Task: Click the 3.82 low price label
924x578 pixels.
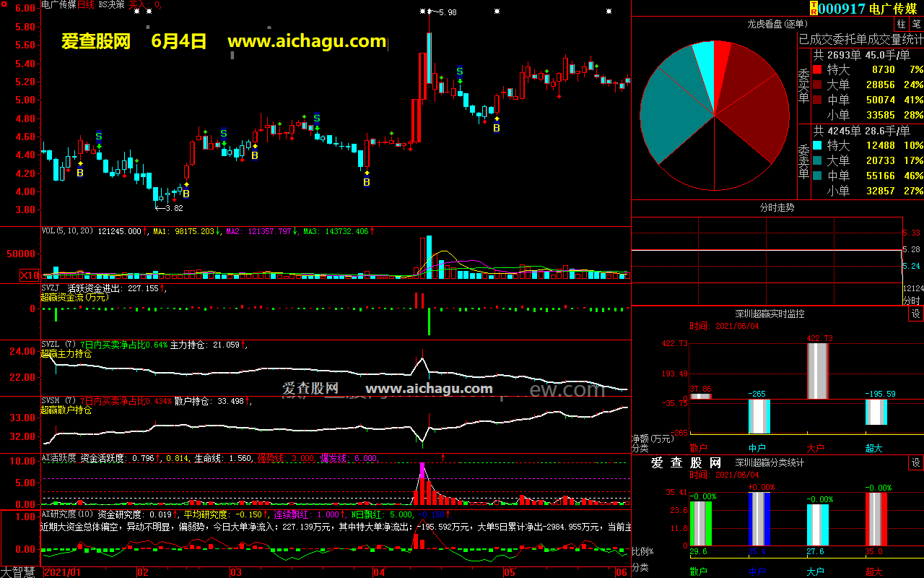Action: point(173,208)
